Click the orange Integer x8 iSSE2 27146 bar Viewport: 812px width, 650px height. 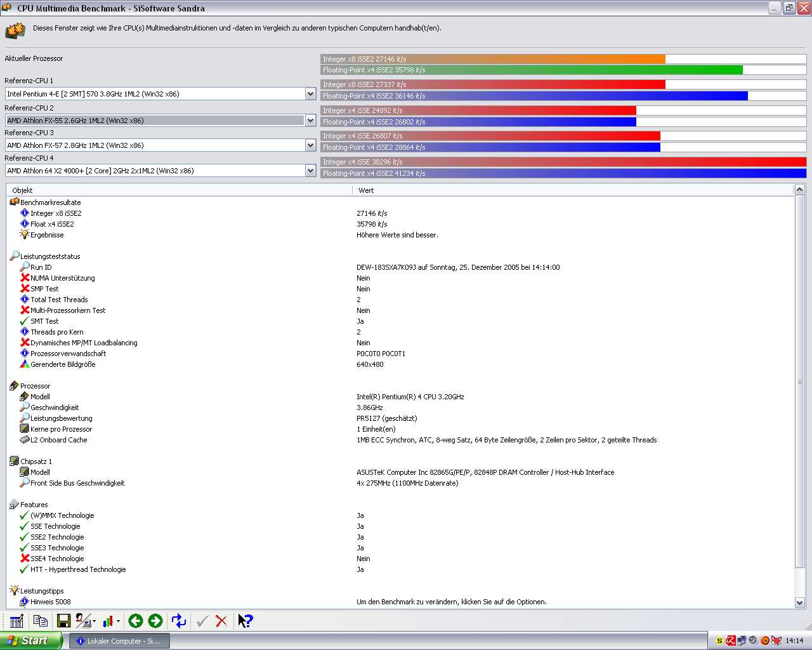tap(493, 59)
